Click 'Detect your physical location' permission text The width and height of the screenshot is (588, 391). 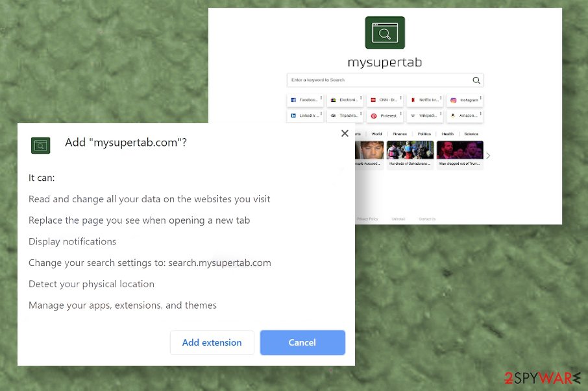point(92,284)
